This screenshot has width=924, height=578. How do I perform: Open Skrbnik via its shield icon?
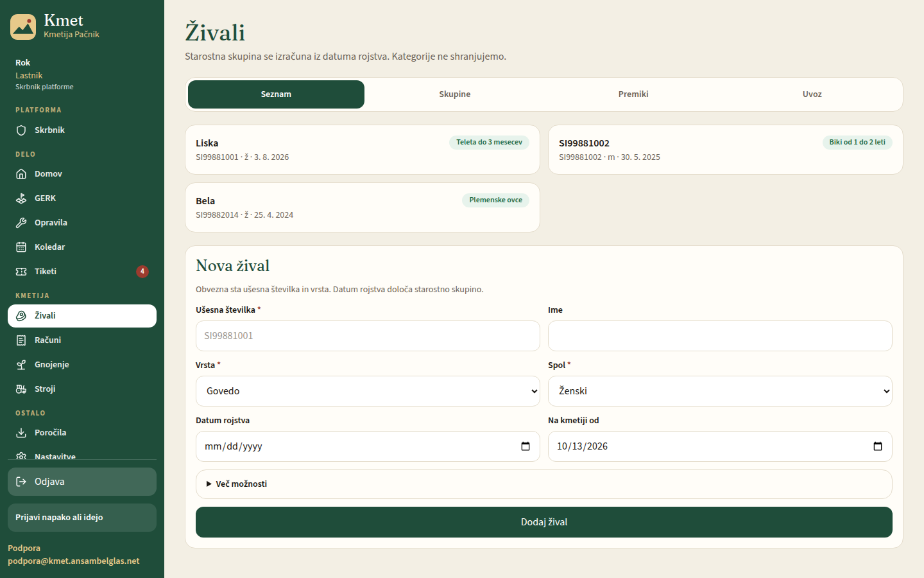21,130
